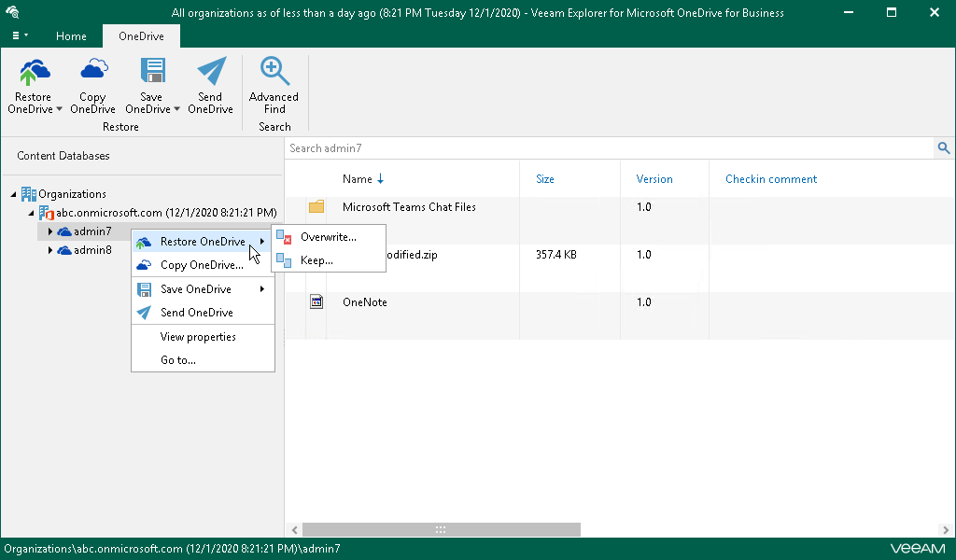Click the Copy OneDrive ribbon icon
The image size is (956, 560).
click(94, 69)
